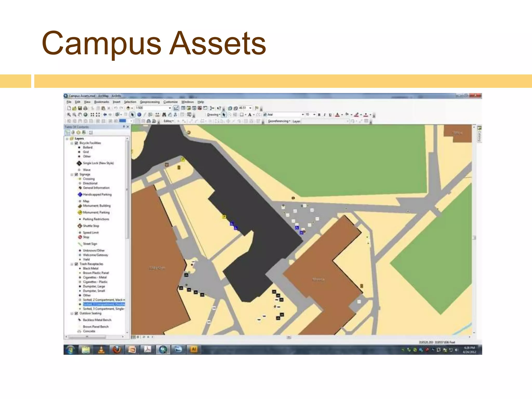The width and height of the screenshot is (532, 399).
Task: Select the Measure tool
Action: pos(157,115)
